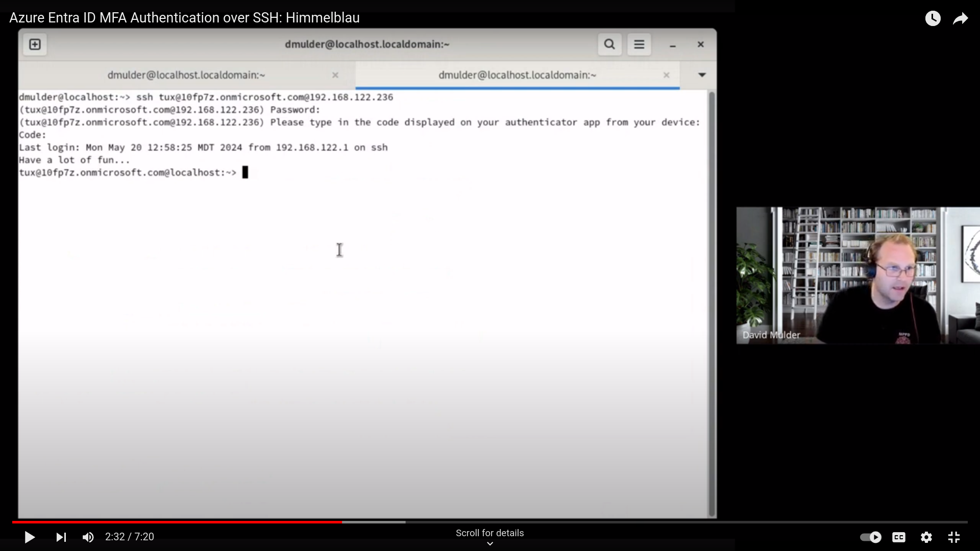Click the video title link
The height and width of the screenshot is (551, 980).
tap(184, 18)
